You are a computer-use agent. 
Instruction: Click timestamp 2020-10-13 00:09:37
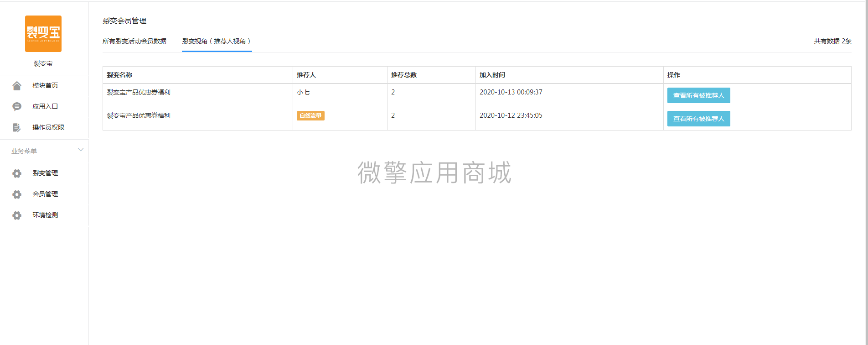pyautogui.click(x=511, y=92)
